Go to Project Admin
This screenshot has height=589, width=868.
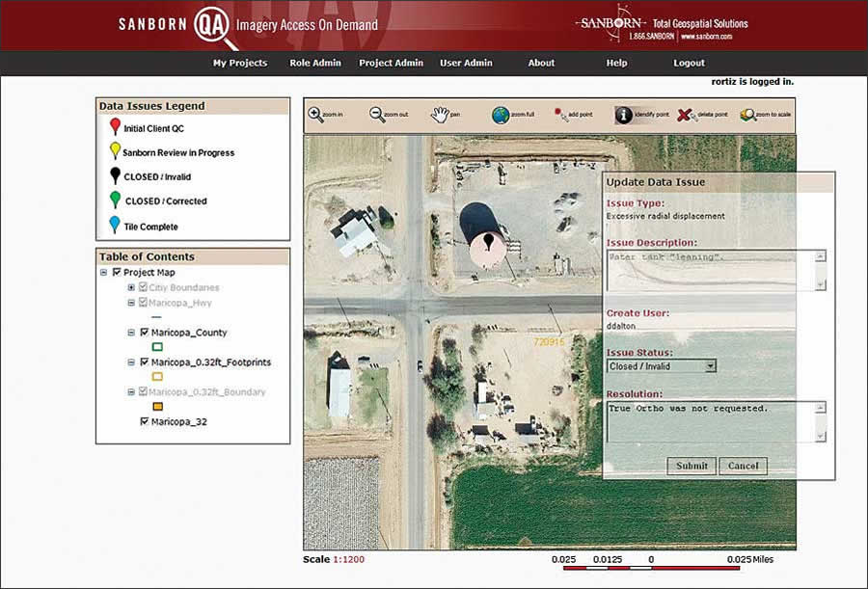[391, 63]
